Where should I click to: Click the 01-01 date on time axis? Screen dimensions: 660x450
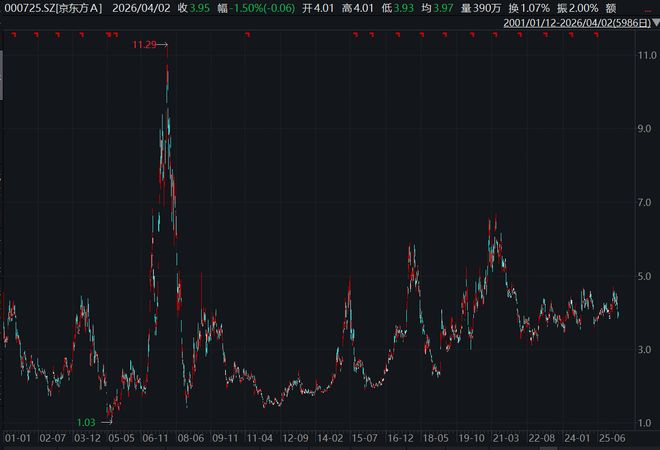coord(18,438)
